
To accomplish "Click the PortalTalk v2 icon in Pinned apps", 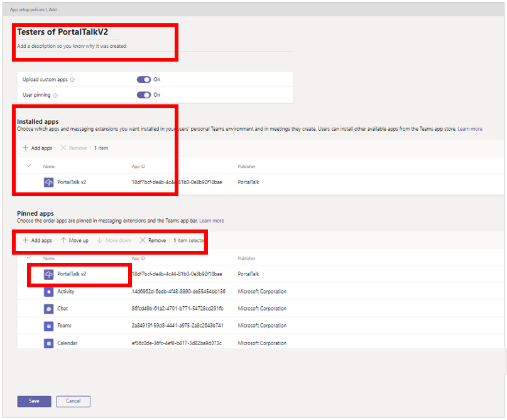I will 48,274.
